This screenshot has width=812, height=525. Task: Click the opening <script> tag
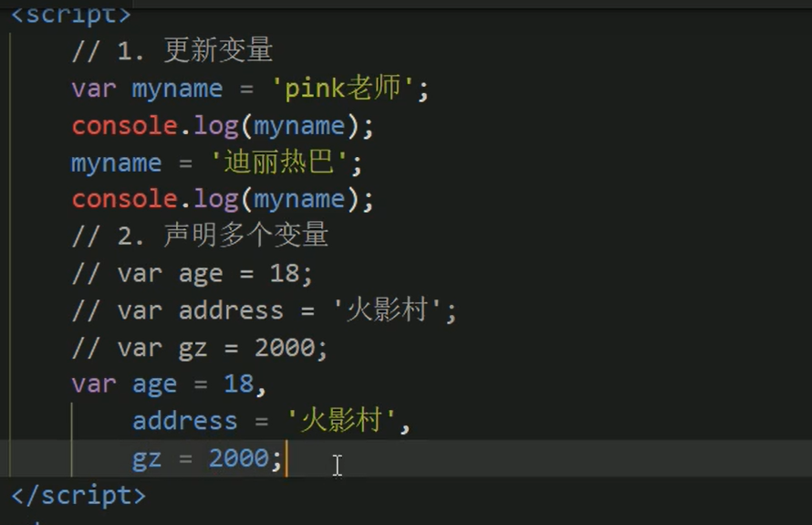71,14
